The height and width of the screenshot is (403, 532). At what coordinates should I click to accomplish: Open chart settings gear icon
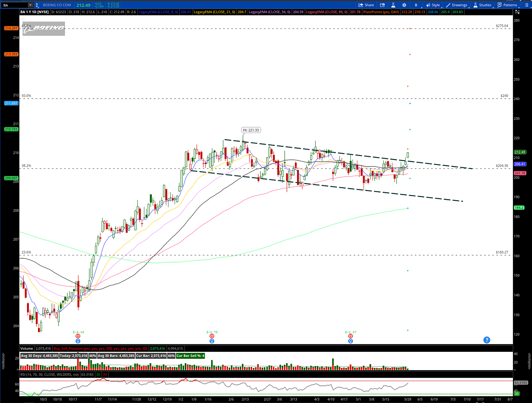point(404,5)
